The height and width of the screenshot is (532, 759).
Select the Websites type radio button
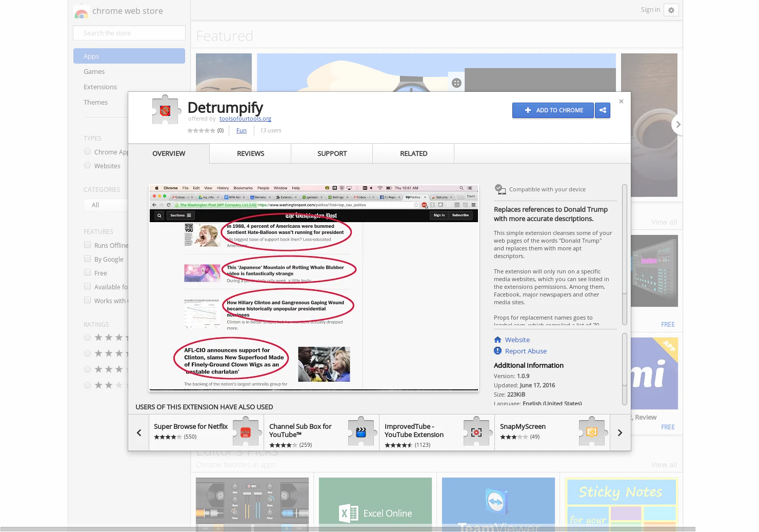click(88, 165)
